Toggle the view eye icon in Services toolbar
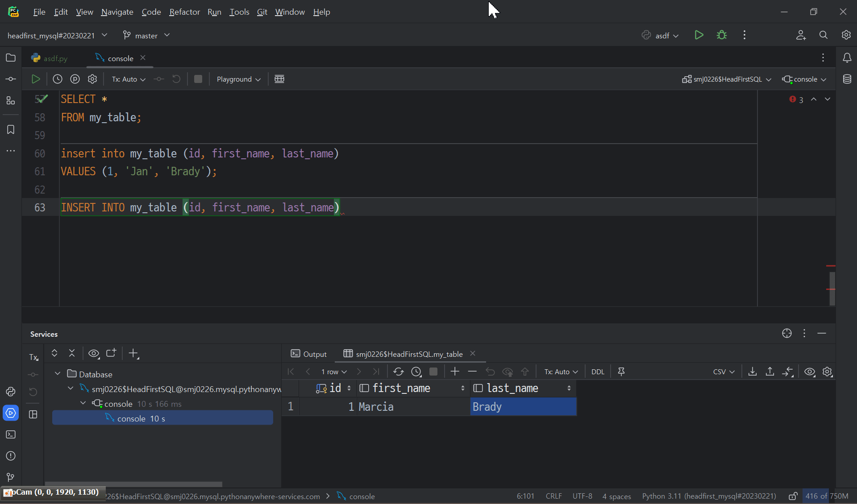Screen dimensions: 857x504 pos(93,353)
